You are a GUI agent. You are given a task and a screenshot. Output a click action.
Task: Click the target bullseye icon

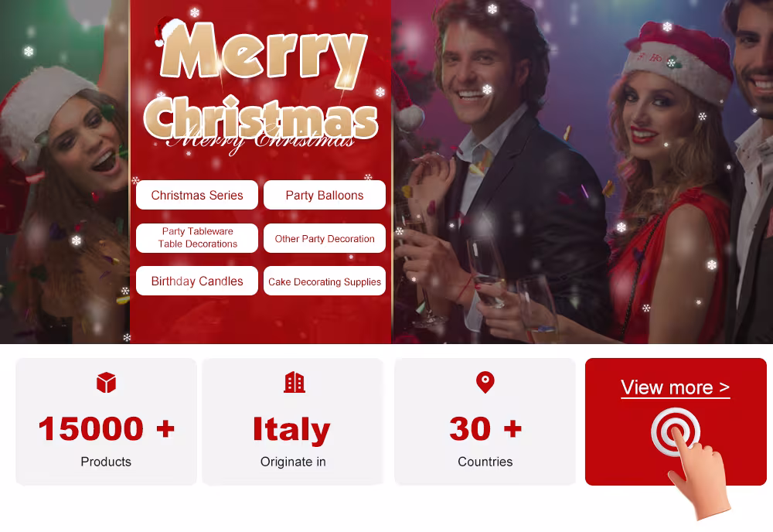[x=675, y=431]
